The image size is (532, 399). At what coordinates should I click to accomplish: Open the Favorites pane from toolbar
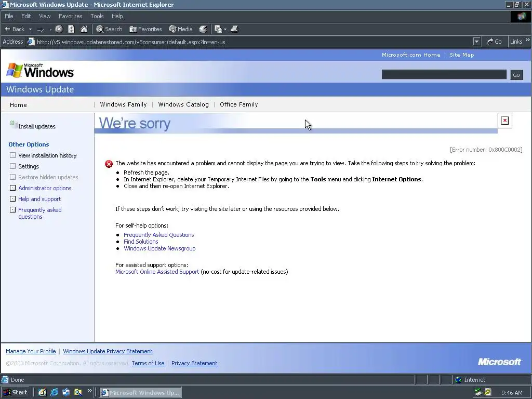[145, 29]
